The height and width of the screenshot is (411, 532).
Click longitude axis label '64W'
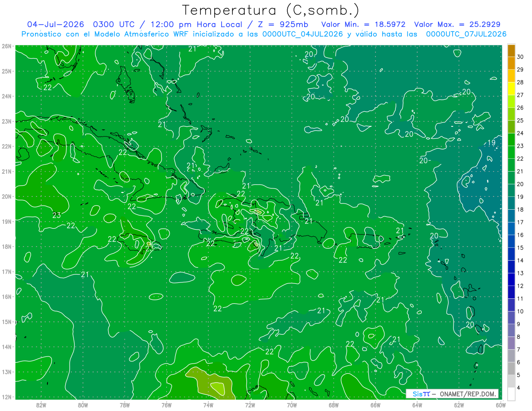(x=417, y=405)
